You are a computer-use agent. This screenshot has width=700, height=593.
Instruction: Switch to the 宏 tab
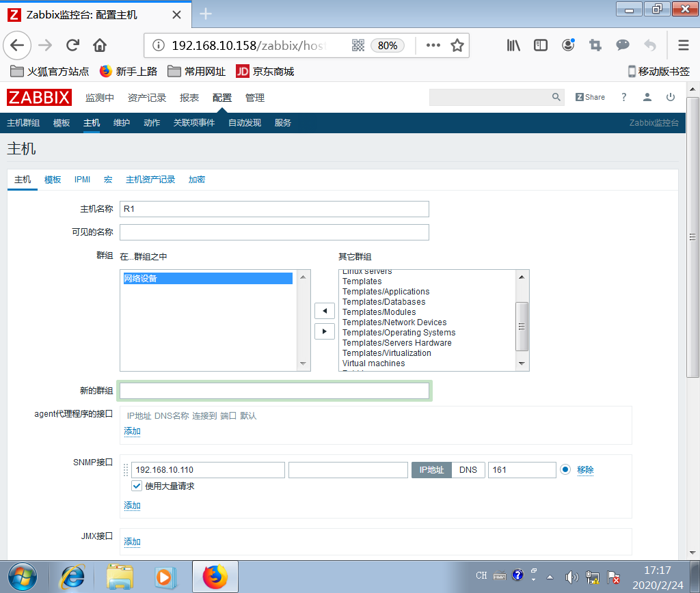click(108, 180)
